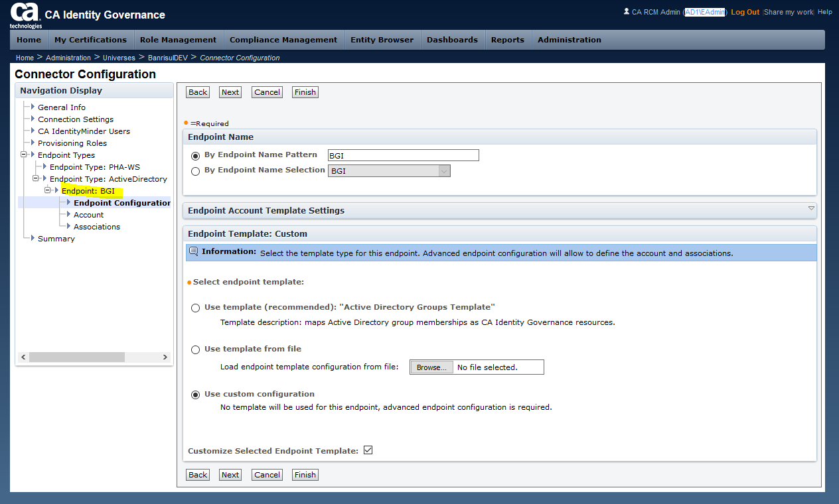This screenshot has width=839, height=504.
Task: Click the Connector Configuration page title
Action: [x=86, y=74]
